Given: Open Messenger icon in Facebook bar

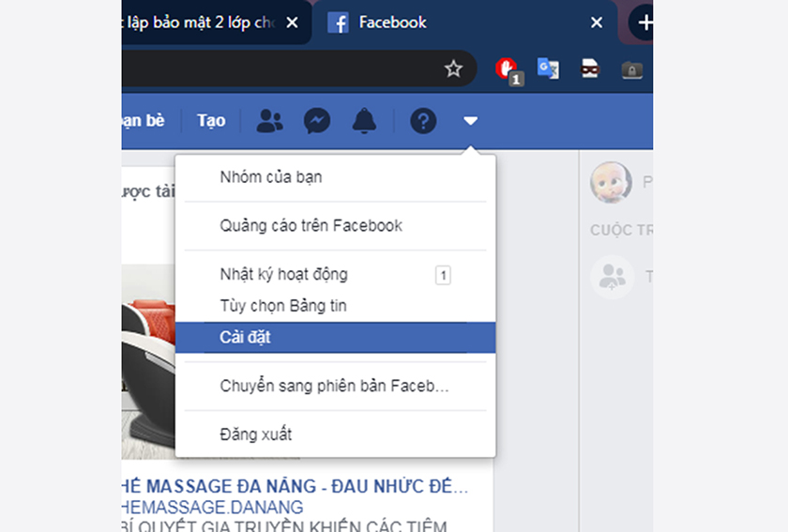Looking at the screenshot, I should click(x=317, y=121).
